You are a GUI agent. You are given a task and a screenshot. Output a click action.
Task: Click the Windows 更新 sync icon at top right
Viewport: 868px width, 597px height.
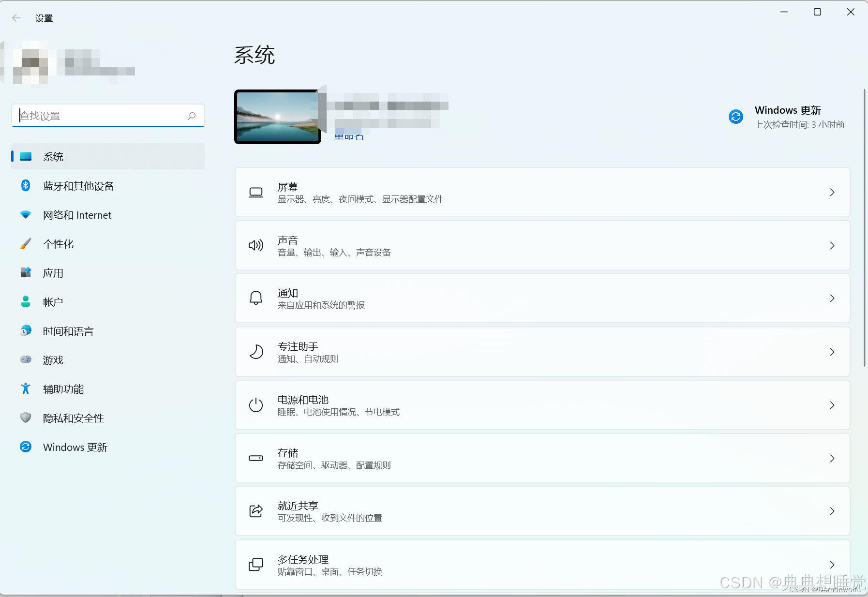click(x=736, y=117)
